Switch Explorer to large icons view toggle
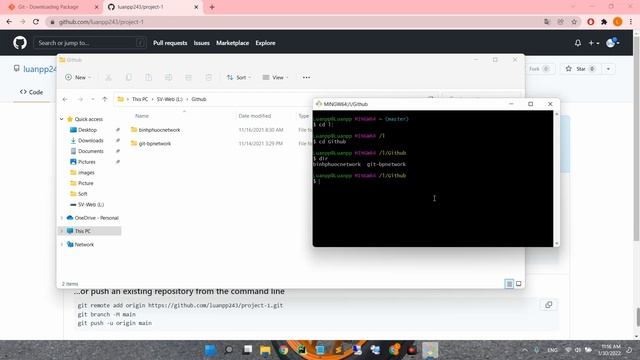This screenshot has height=360, width=640. click(x=518, y=284)
